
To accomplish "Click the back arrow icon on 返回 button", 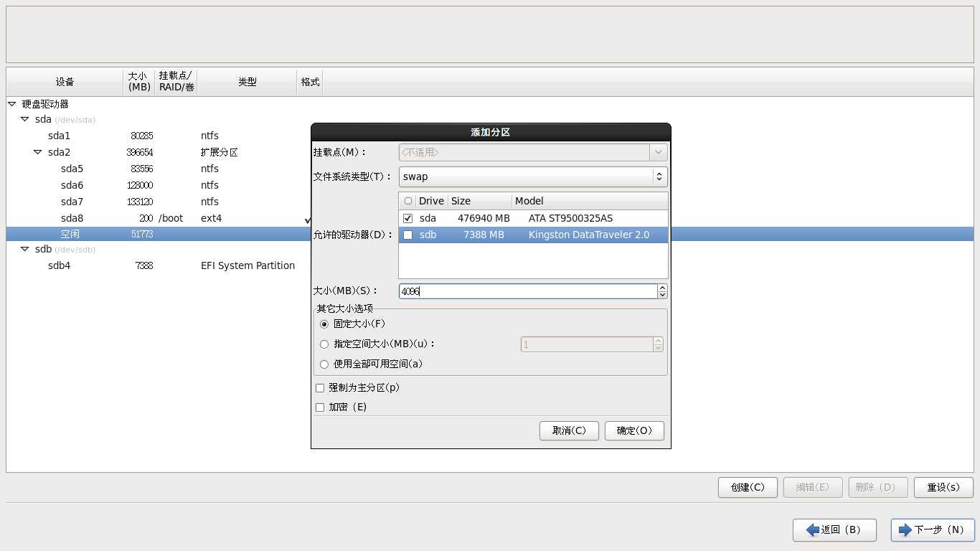I will point(813,529).
